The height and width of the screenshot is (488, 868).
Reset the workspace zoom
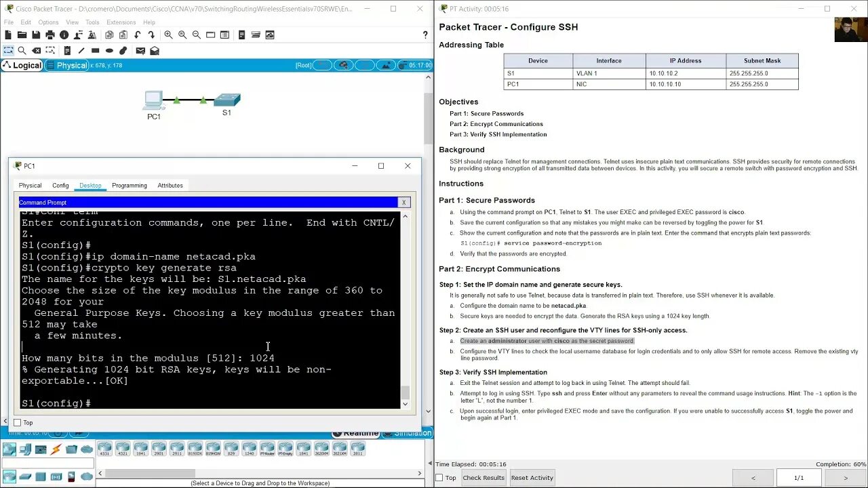[x=182, y=35]
